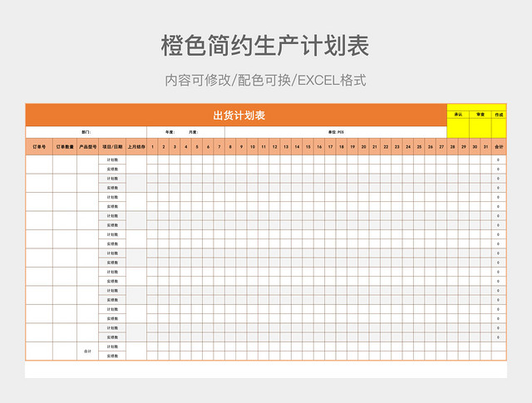Click the day 7 column header
The height and width of the screenshot is (403, 532).
pos(219,147)
